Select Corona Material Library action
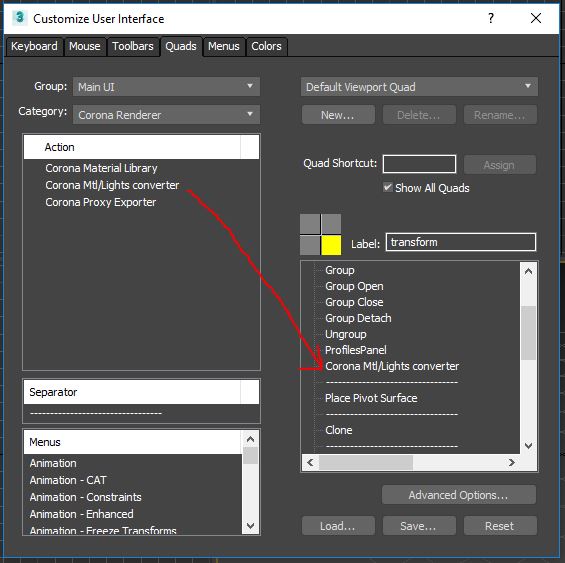Image resolution: width=565 pixels, height=563 pixels. click(x=101, y=168)
